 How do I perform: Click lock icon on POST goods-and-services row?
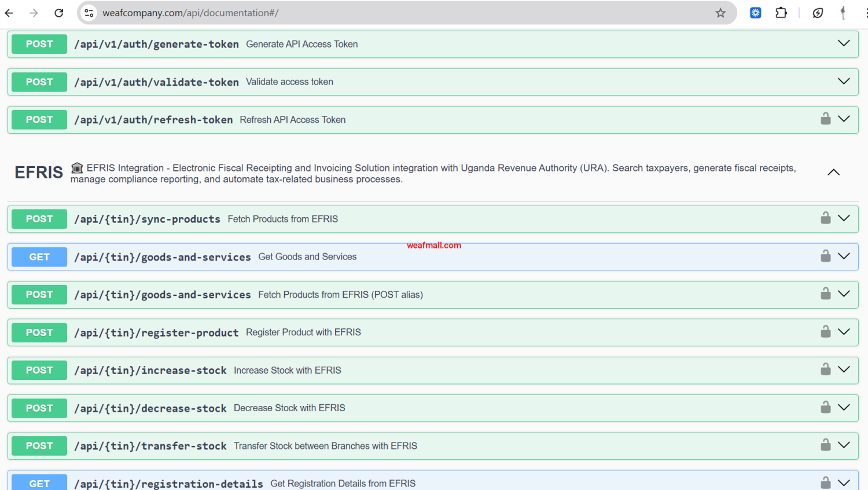[826, 294]
